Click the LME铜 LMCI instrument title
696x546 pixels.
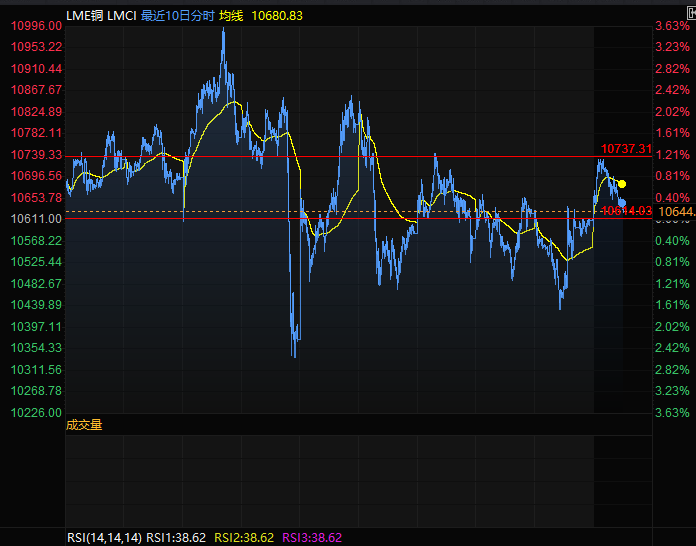(101, 16)
